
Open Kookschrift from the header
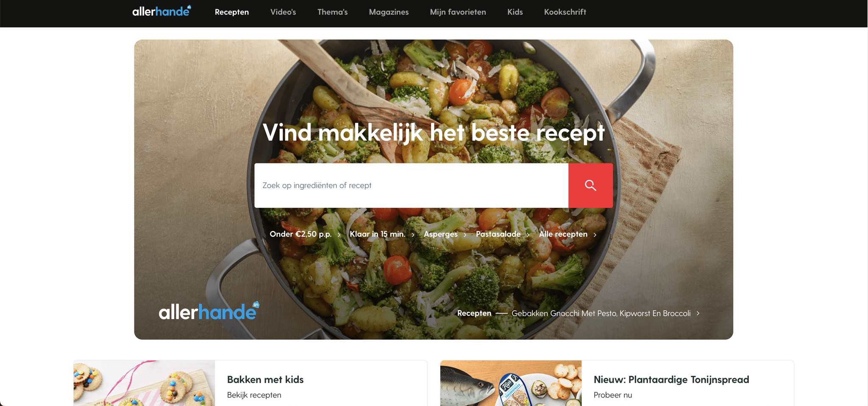(x=565, y=12)
